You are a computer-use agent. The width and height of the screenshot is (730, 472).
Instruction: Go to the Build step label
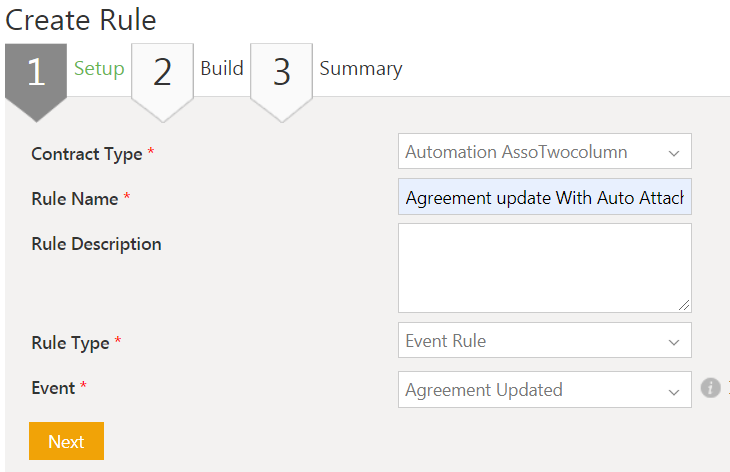221,69
